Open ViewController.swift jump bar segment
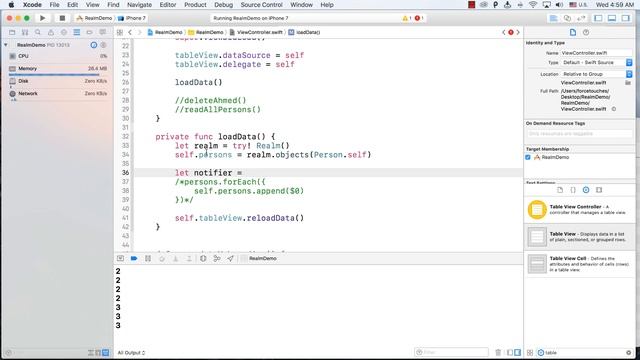The image size is (640, 360). (256, 32)
